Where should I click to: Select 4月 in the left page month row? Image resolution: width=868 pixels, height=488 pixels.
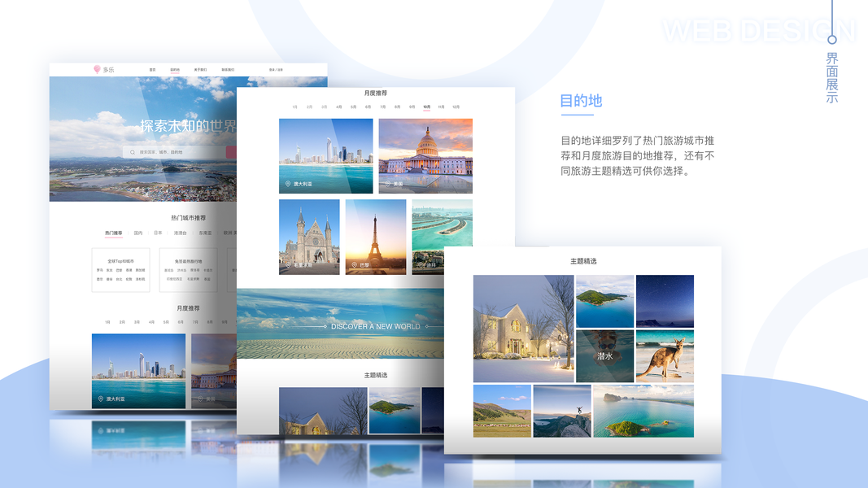pyautogui.click(x=151, y=322)
